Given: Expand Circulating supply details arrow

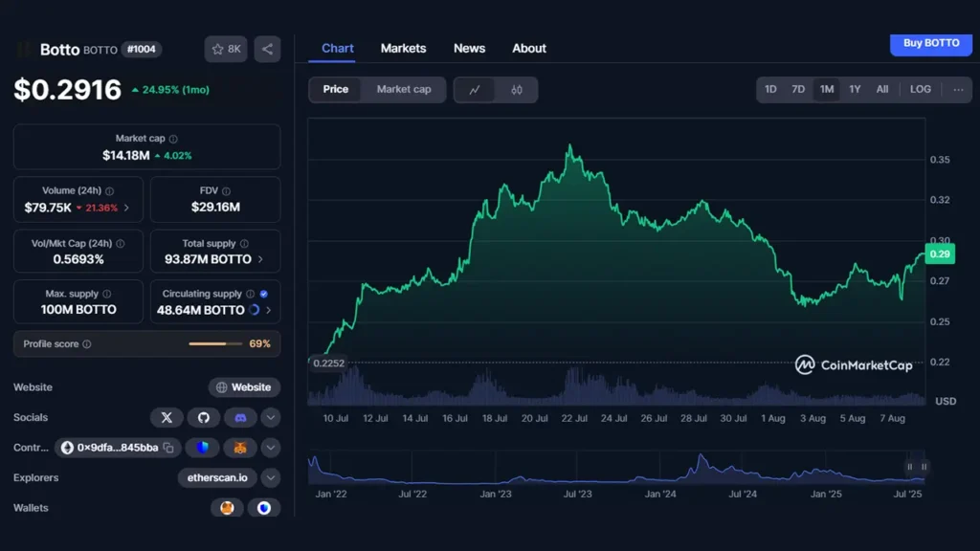Looking at the screenshot, I should (x=269, y=310).
